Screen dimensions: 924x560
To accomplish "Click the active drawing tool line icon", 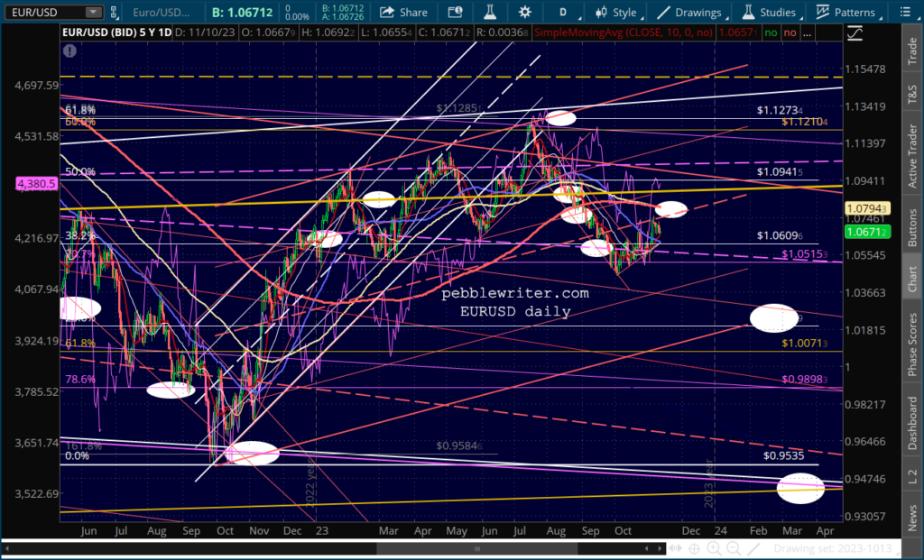I will point(753,549).
